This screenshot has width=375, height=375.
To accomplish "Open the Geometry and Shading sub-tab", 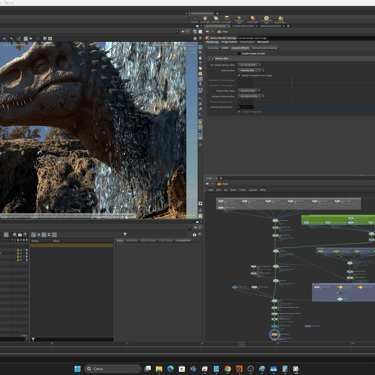I will tap(264, 48).
